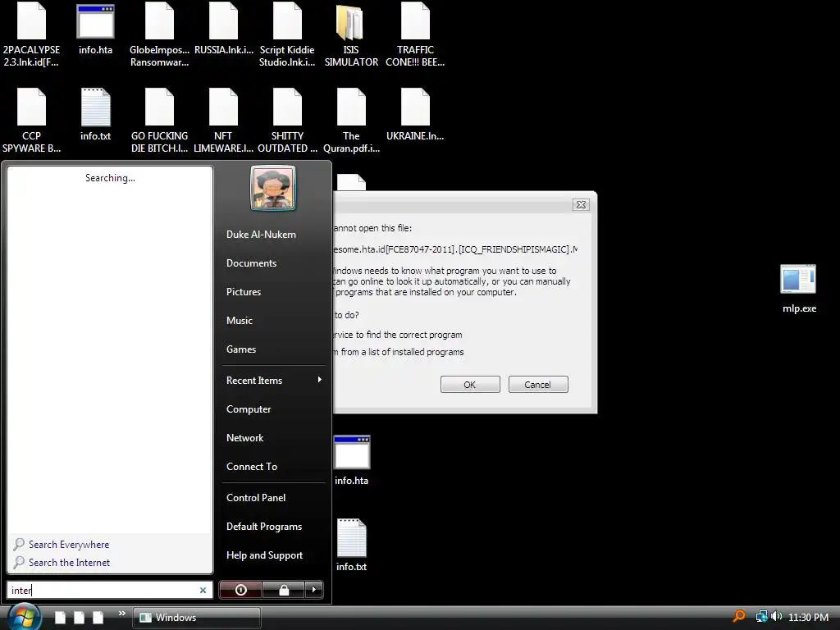The height and width of the screenshot is (630, 840).
Task: Open Games from Start menu
Action: click(x=241, y=349)
